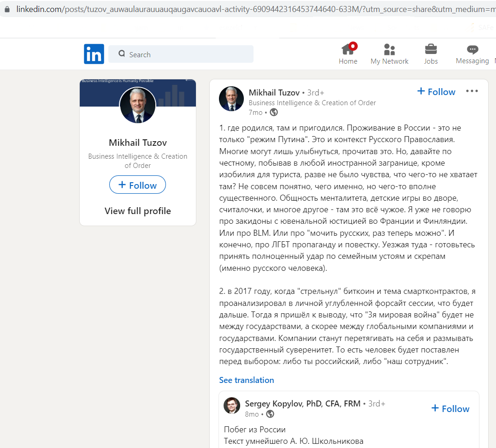Open Sergey Kopylov, PhD, CFA, FRM name

[x=303, y=404]
